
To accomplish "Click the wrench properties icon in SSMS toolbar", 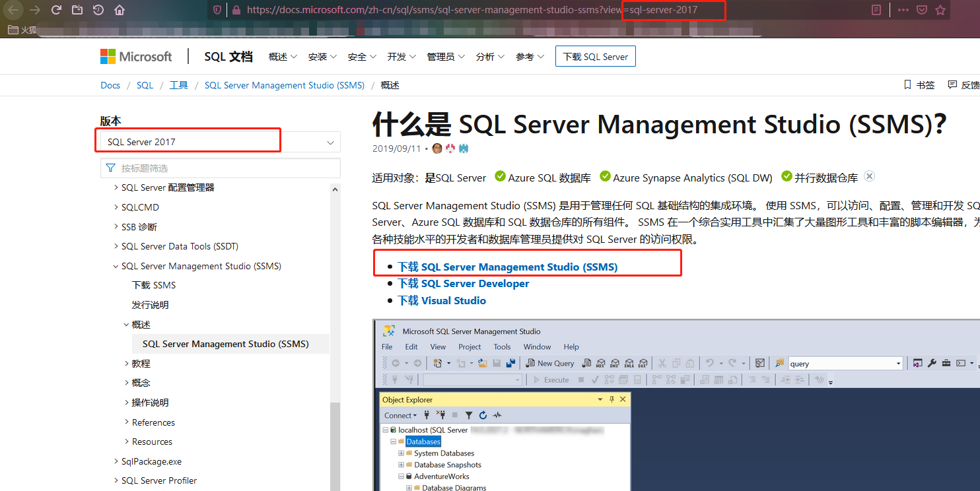I will pyautogui.click(x=932, y=363).
